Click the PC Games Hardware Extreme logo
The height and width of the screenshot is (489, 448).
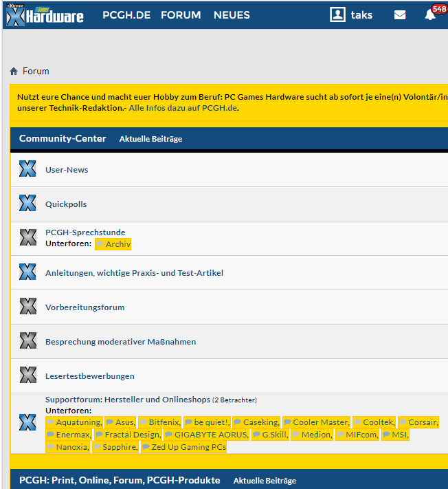click(x=45, y=15)
